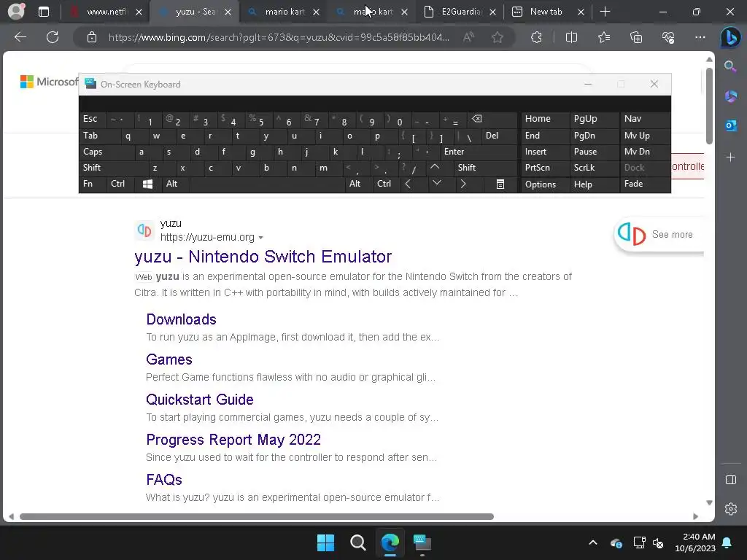Image resolution: width=747 pixels, height=560 pixels.
Task: Click the context menu key on keyboard
Action: pyautogui.click(x=500, y=184)
